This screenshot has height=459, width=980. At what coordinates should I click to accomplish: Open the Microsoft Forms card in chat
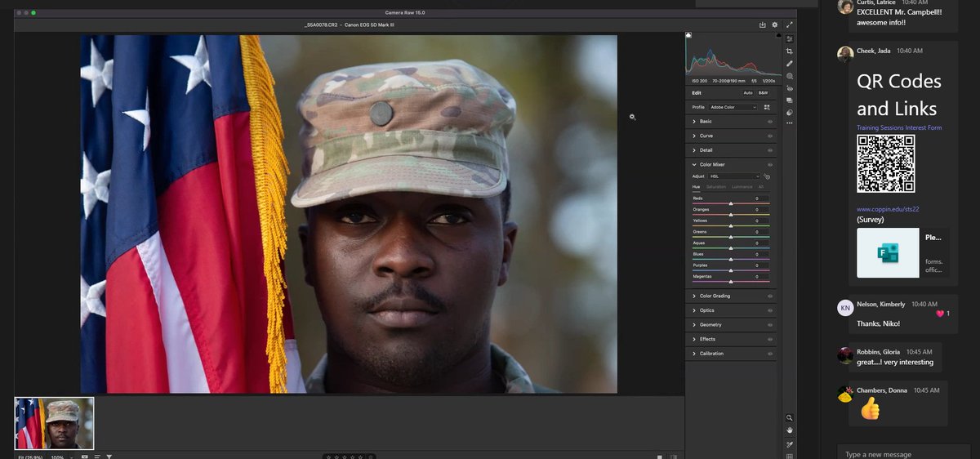(903, 252)
